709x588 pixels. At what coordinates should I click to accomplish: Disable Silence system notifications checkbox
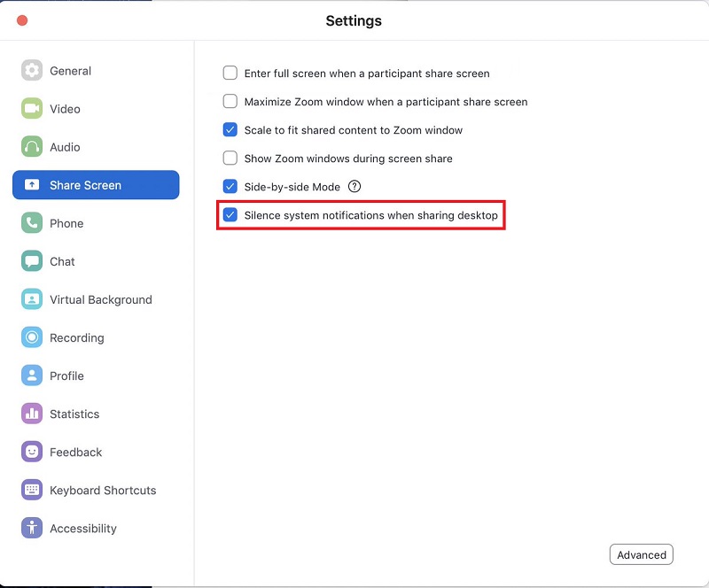coord(230,215)
